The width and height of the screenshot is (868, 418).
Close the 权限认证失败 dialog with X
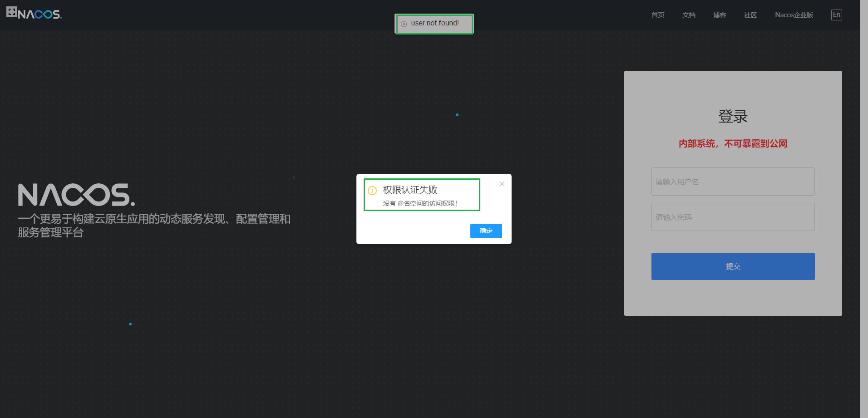pos(502,184)
